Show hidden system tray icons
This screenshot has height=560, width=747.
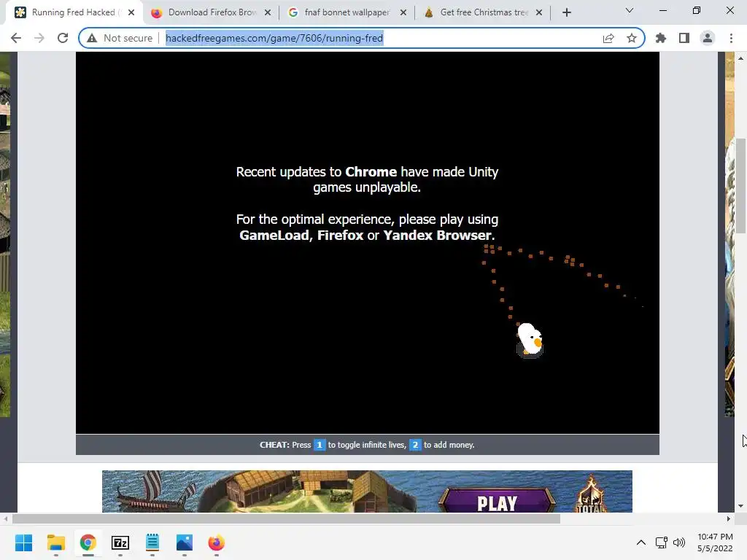(641, 542)
